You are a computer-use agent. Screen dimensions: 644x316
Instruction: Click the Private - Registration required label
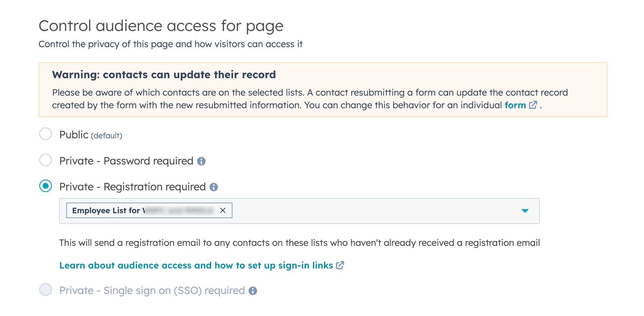[133, 187]
